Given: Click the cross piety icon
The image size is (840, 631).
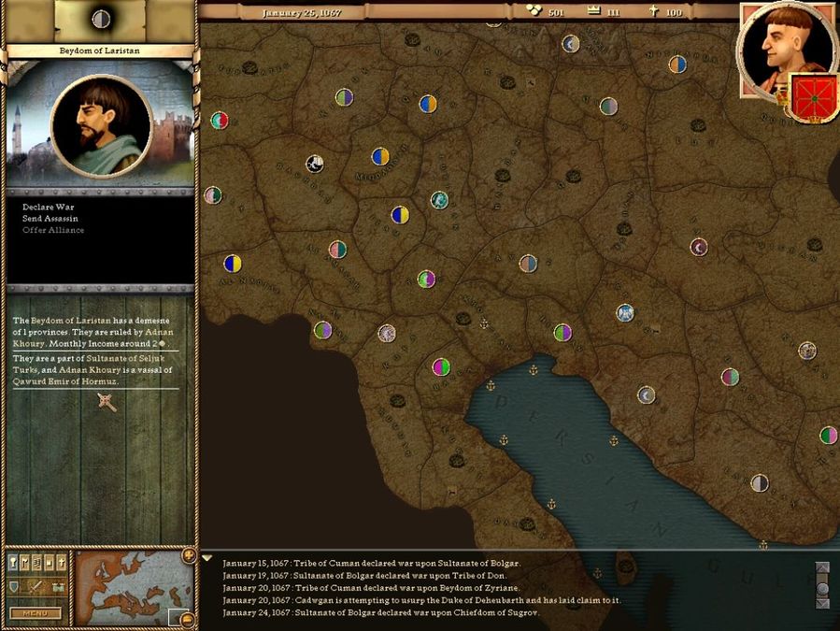Looking at the screenshot, I should pyautogui.click(x=653, y=10).
